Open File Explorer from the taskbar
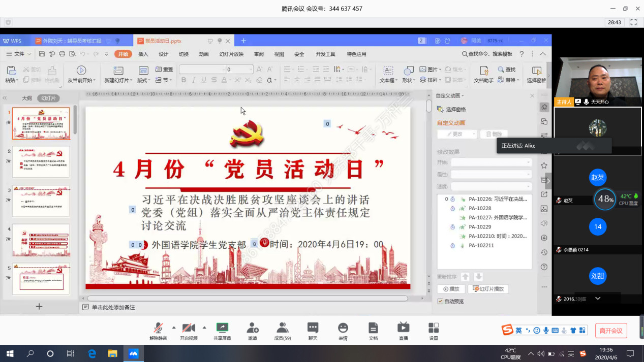This screenshot has height=362, width=644. (112, 353)
